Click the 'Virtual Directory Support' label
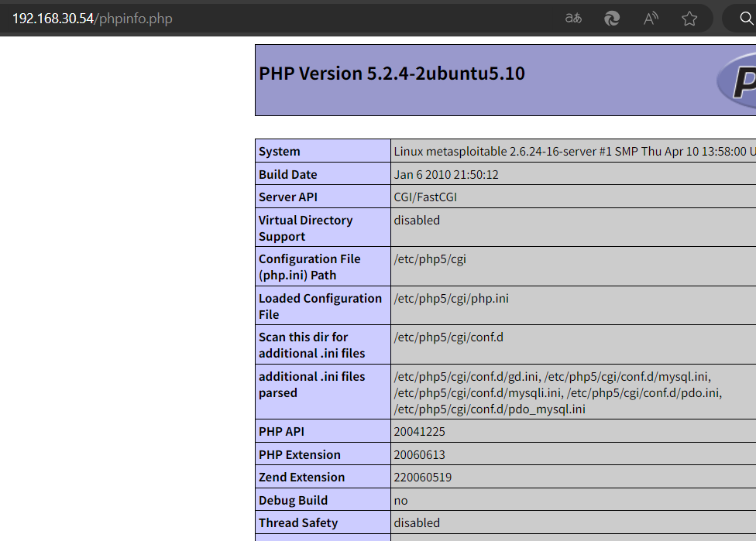The width and height of the screenshot is (756, 541). [306, 228]
